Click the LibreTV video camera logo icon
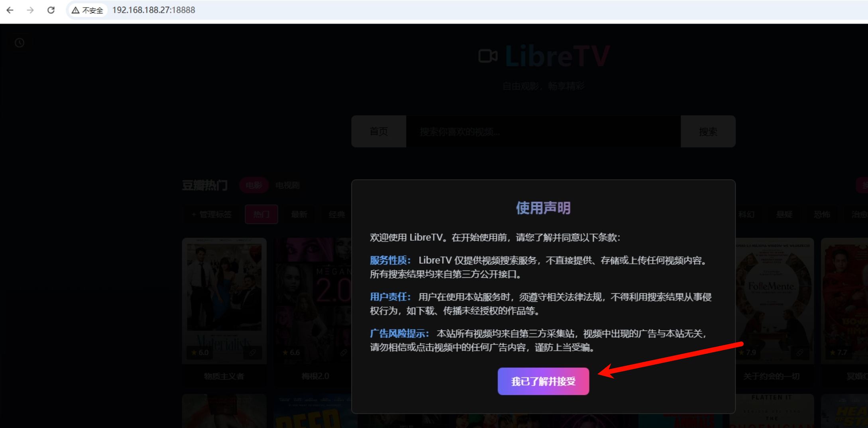This screenshot has height=428, width=868. pyautogui.click(x=487, y=56)
